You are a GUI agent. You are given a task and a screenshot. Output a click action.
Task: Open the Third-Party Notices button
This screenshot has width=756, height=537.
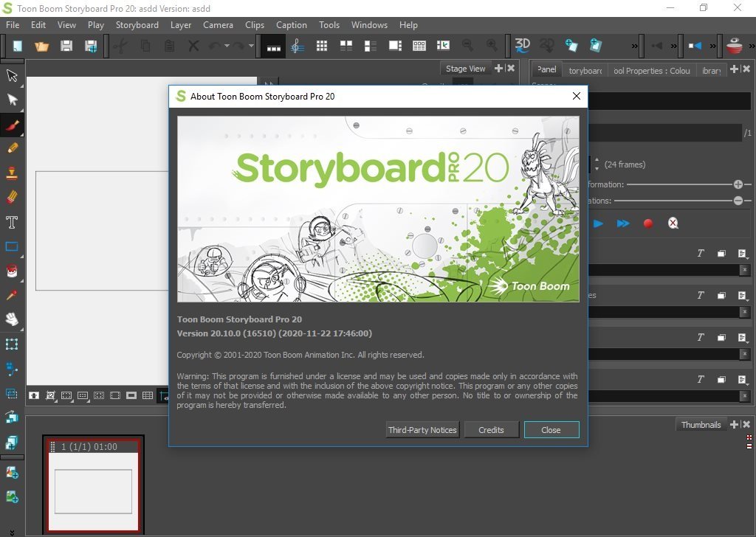422,429
